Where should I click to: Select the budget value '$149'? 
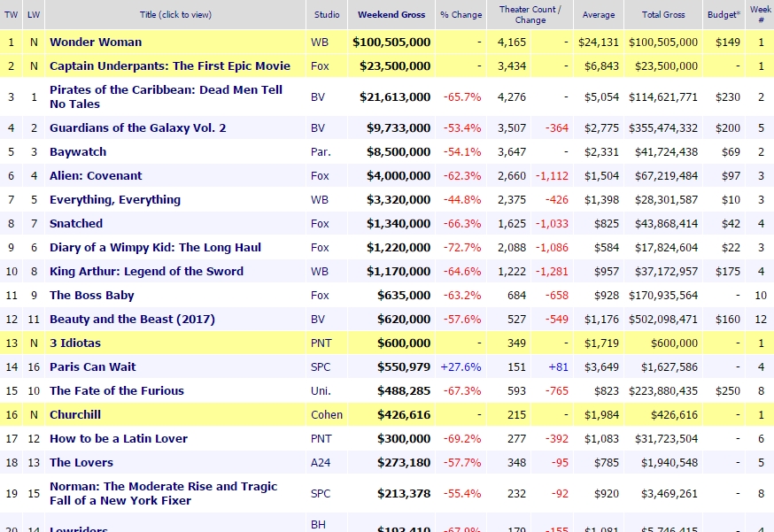click(728, 42)
